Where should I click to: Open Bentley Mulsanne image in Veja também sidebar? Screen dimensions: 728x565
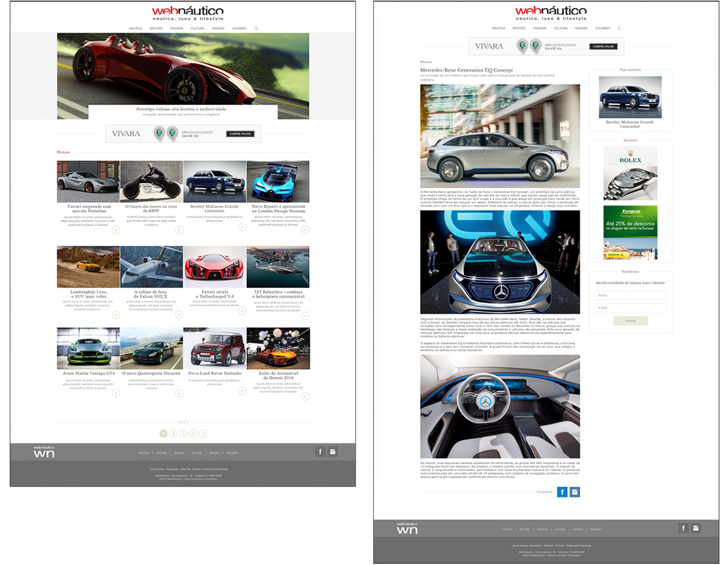point(630,97)
